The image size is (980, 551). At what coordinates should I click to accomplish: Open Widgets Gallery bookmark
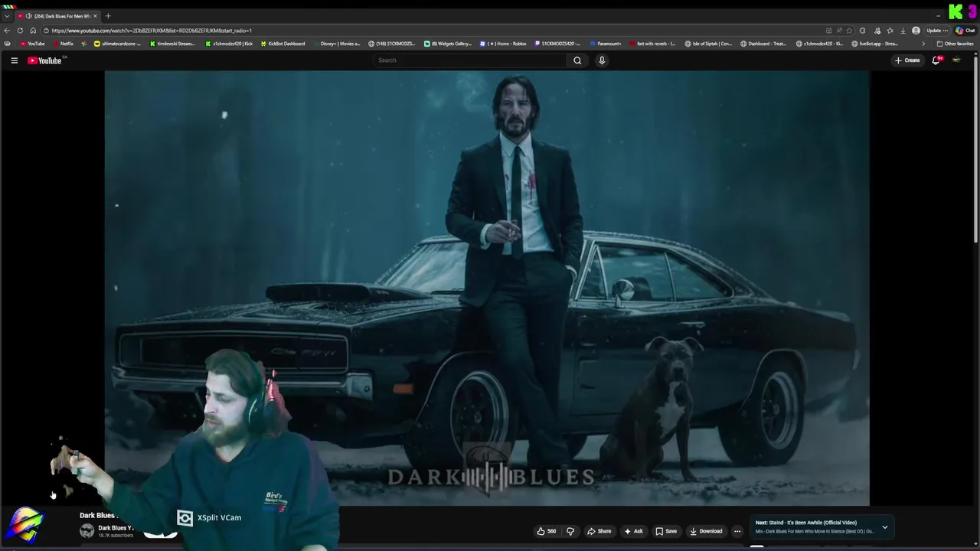pos(448,44)
